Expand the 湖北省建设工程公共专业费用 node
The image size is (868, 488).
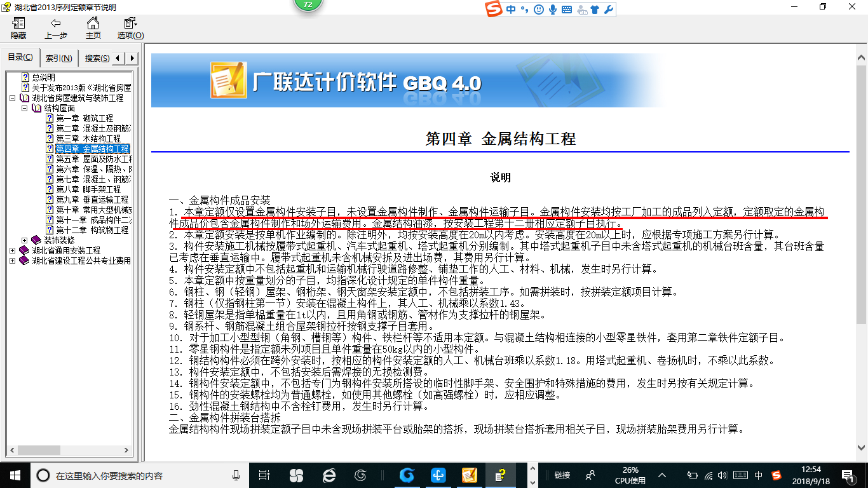click(13, 261)
